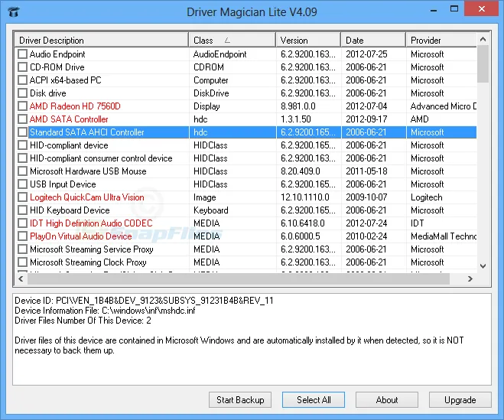Image resolution: width=504 pixels, height=420 pixels.
Task: Click the Device Information File path line
Action: [x=105, y=311]
